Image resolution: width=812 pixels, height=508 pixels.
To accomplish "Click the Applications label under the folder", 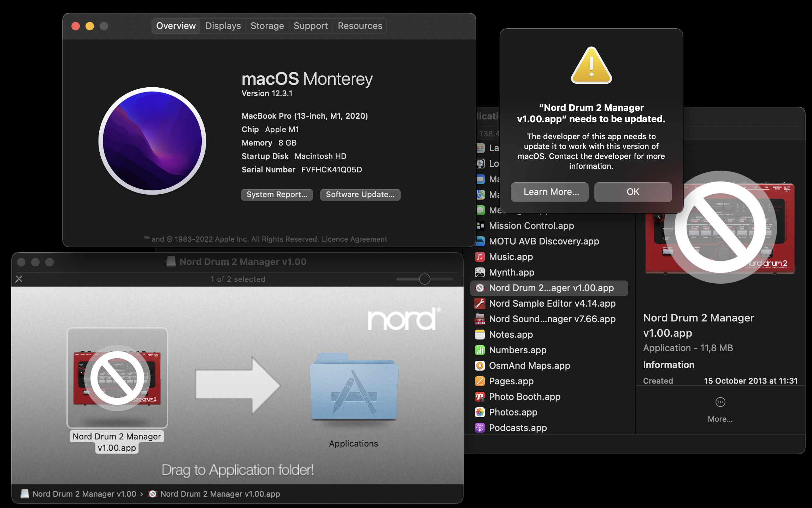I will pyautogui.click(x=353, y=443).
